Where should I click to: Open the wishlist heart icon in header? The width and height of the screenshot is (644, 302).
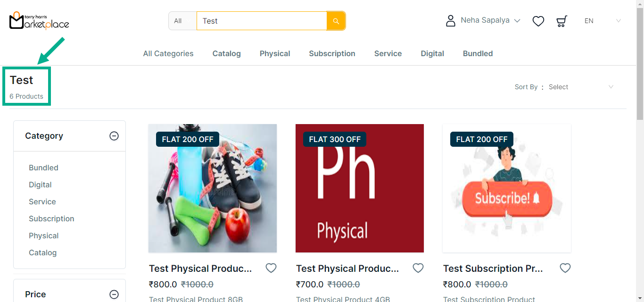(x=538, y=21)
